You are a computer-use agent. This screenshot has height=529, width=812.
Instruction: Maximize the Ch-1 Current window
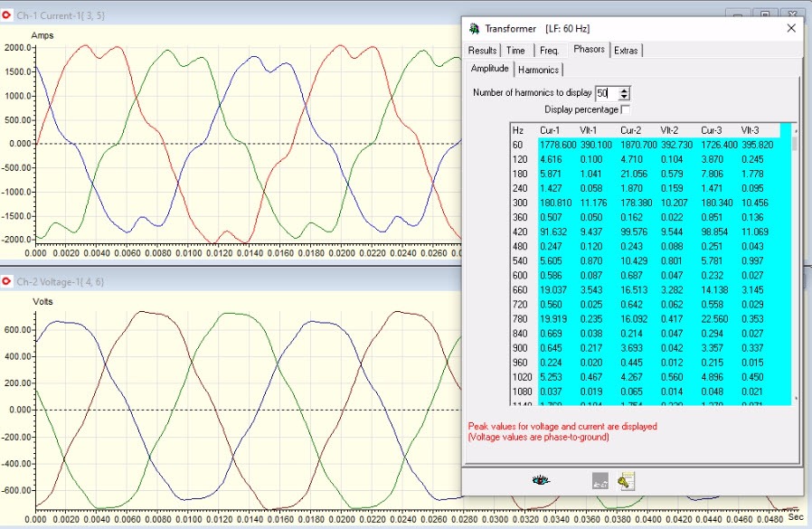coord(765,14)
